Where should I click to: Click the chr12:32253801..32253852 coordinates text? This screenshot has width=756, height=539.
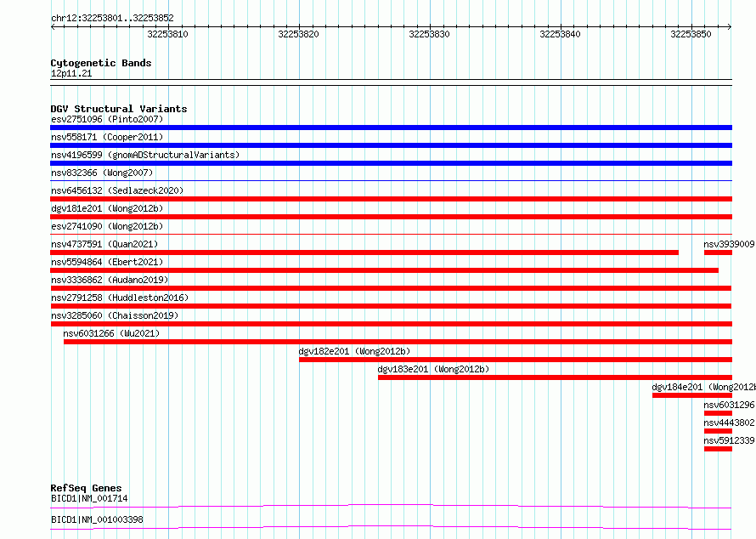(112, 18)
